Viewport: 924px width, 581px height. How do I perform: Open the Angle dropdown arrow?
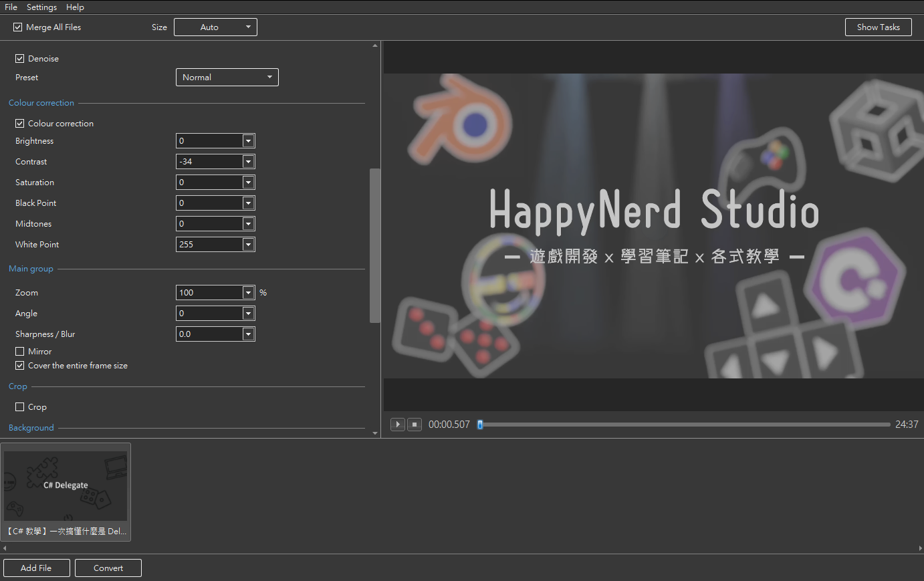click(249, 314)
